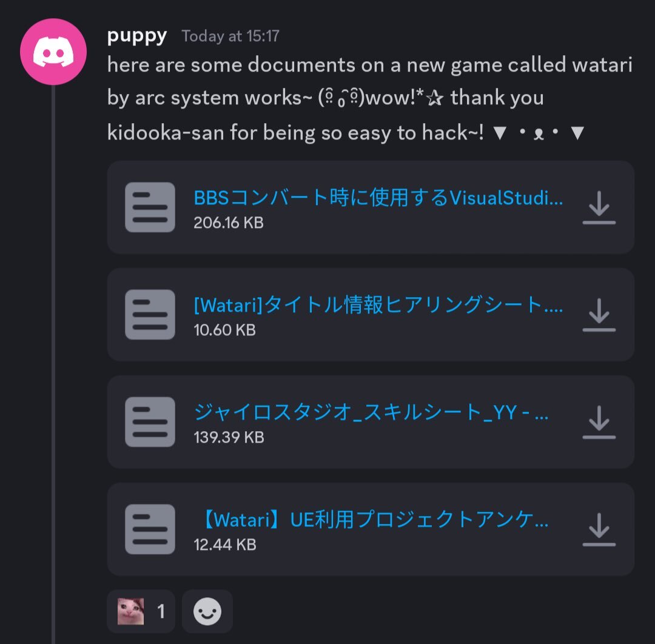This screenshot has height=644, width=655.
Task: Download the skill sheet YY file
Action: click(x=599, y=422)
